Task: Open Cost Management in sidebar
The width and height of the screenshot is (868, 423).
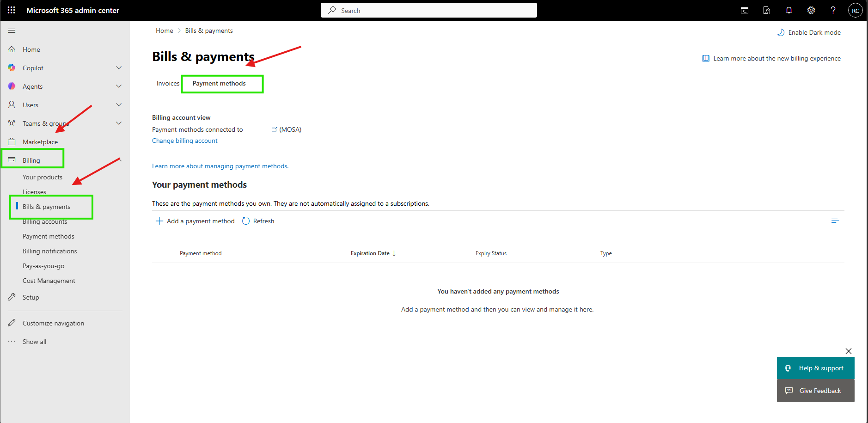Action: click(49, 281)
